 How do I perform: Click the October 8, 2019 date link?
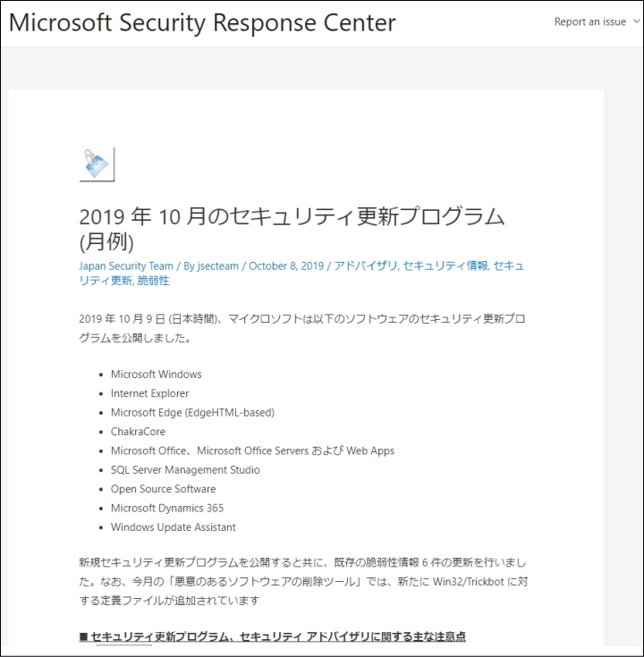[286, 265]
